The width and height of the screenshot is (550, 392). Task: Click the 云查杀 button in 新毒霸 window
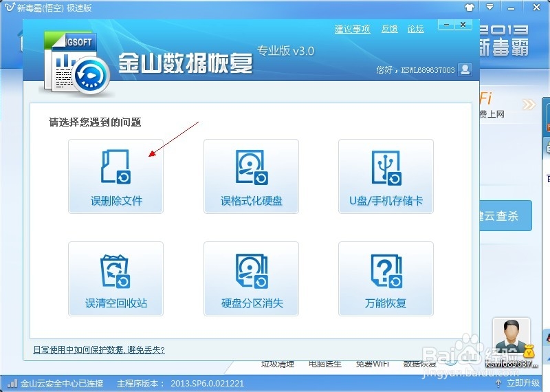click(506, 215)
